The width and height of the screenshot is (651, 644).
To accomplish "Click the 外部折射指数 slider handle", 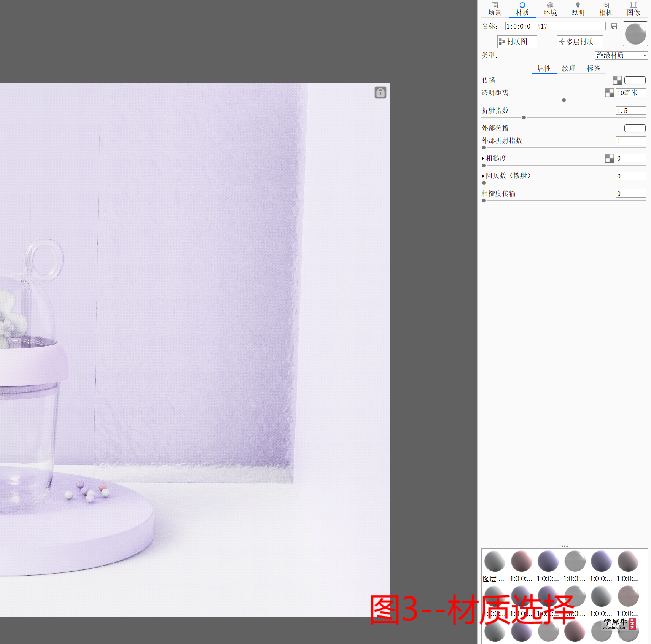I will tap(484, 148).
